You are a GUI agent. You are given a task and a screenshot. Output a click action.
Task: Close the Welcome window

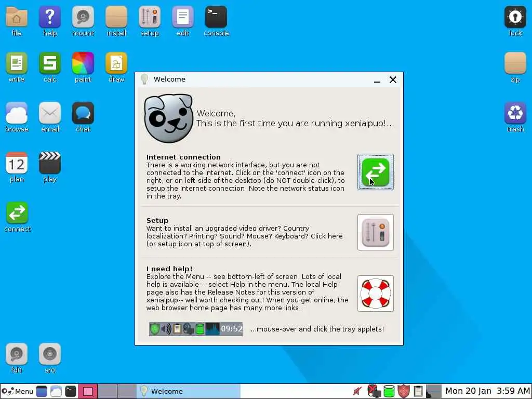tap(393, 79)
